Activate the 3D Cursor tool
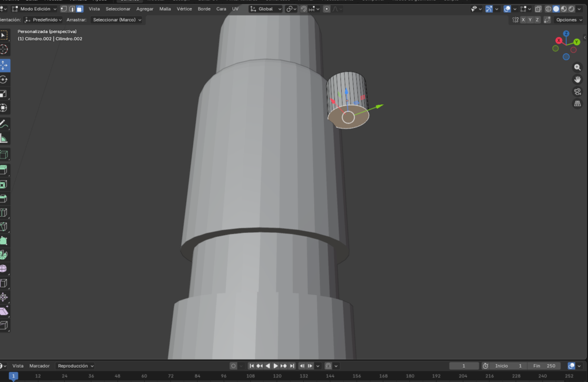 point(4,49)
